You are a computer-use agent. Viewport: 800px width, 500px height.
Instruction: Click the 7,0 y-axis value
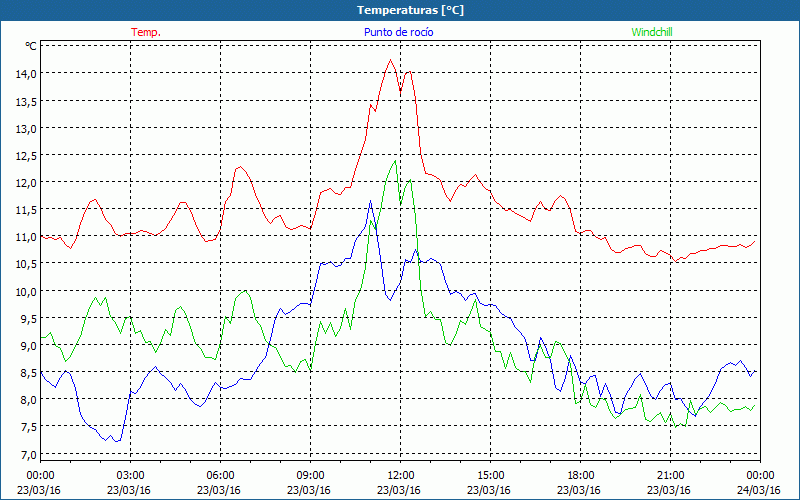pyautogui.click(x=28, y=454)
